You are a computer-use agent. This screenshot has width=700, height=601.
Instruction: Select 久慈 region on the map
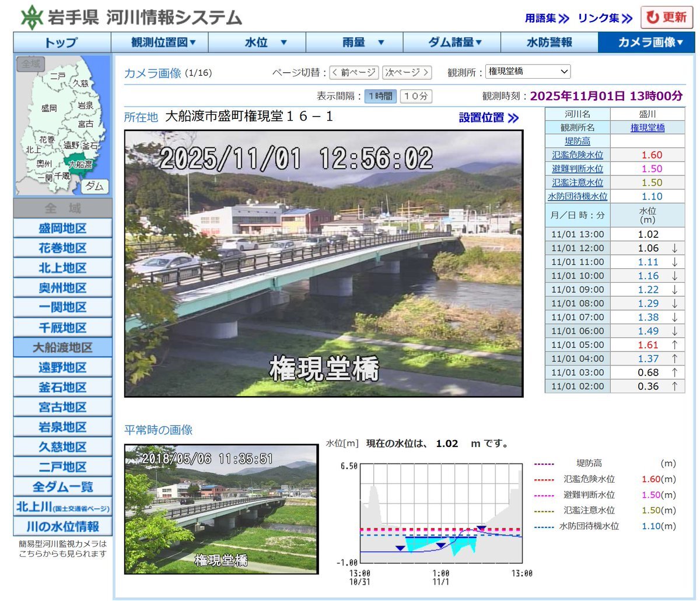[x=80, y=83]
